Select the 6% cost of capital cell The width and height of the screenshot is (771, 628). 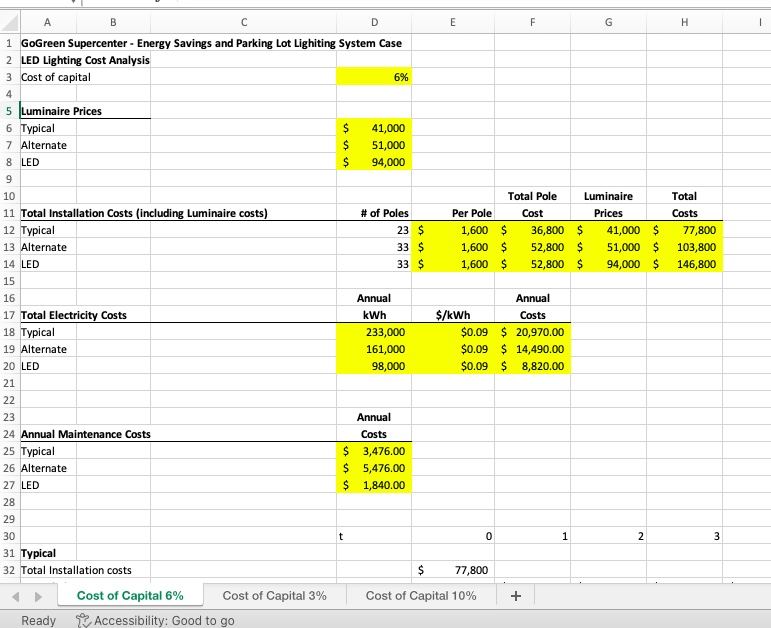[374, 77]
